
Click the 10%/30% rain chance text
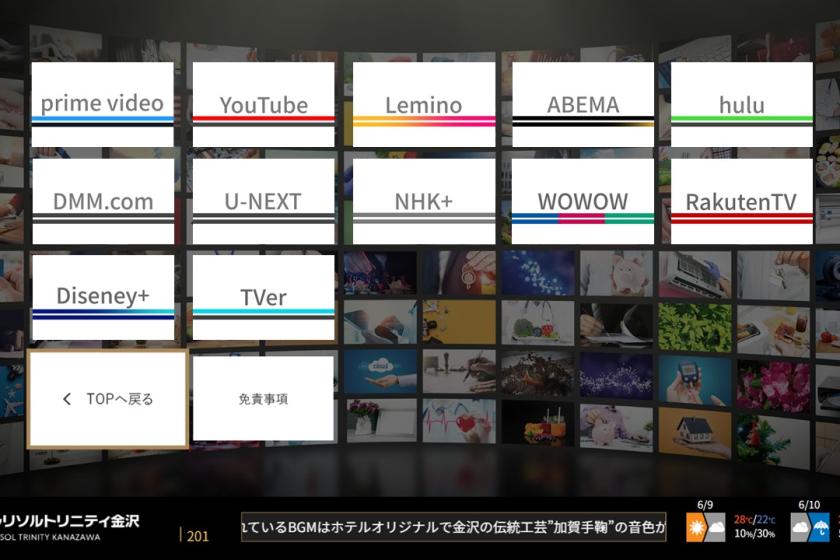pyautogui.click(x=754, y=534)
